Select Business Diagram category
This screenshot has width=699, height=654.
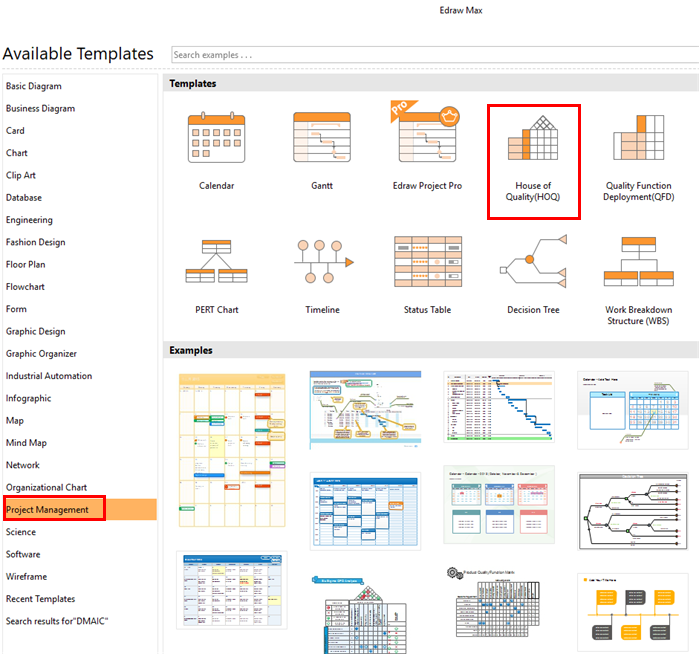coord(41,108)
